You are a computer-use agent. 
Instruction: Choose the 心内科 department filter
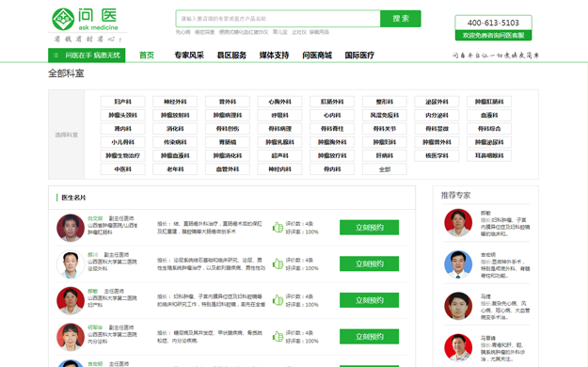click(x=332, y=115)
